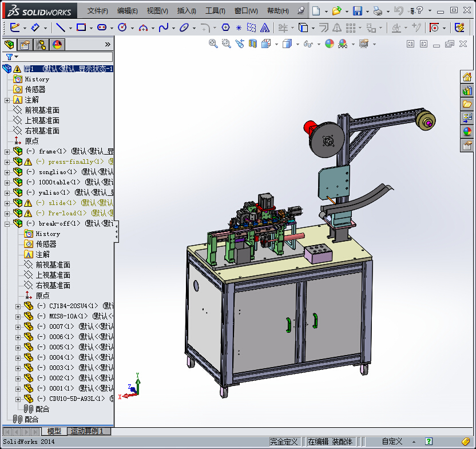Screen dimensions: 476x449
Task: Open the 文件(F) menu
Action: [97, 11]
